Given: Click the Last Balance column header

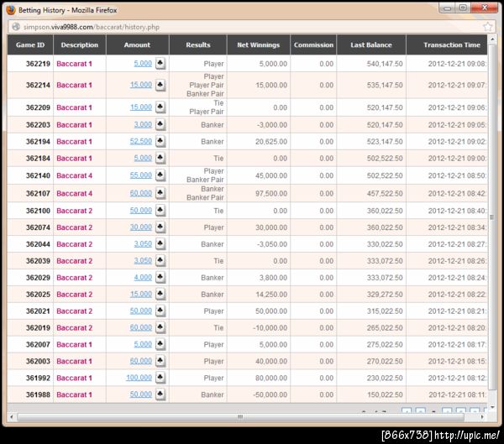Looking at the screenshot, I should (371, 44).
